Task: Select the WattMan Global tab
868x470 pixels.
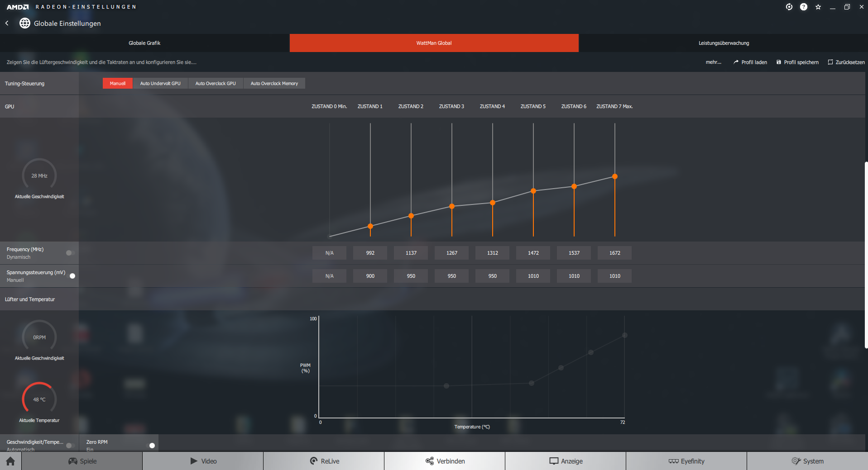Action: tap(434, 43)
